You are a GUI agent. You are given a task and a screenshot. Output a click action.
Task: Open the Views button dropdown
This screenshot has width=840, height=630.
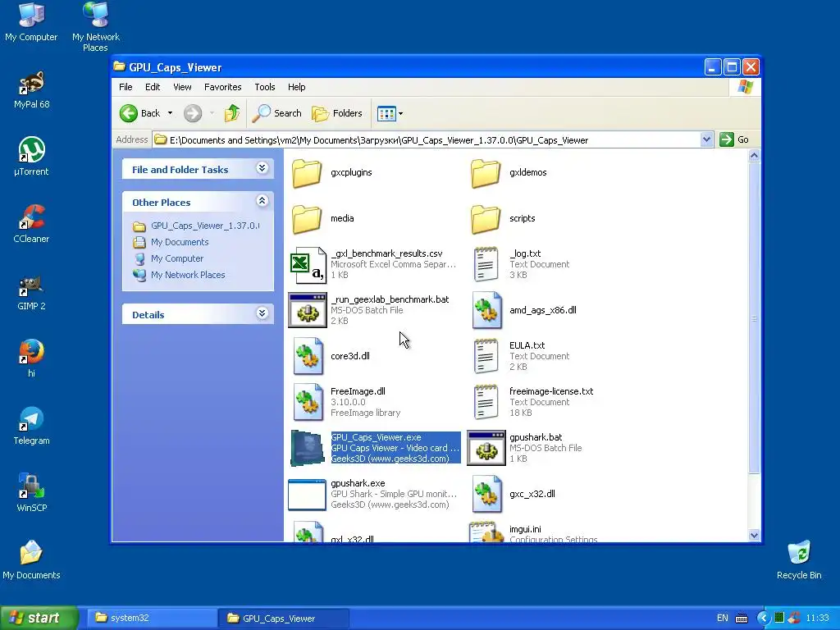point(400,113)
